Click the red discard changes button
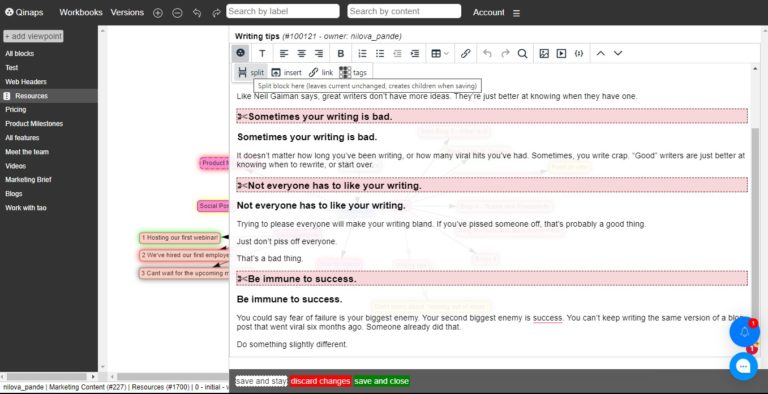Screen dimensions: 768x394 [320, 381]
